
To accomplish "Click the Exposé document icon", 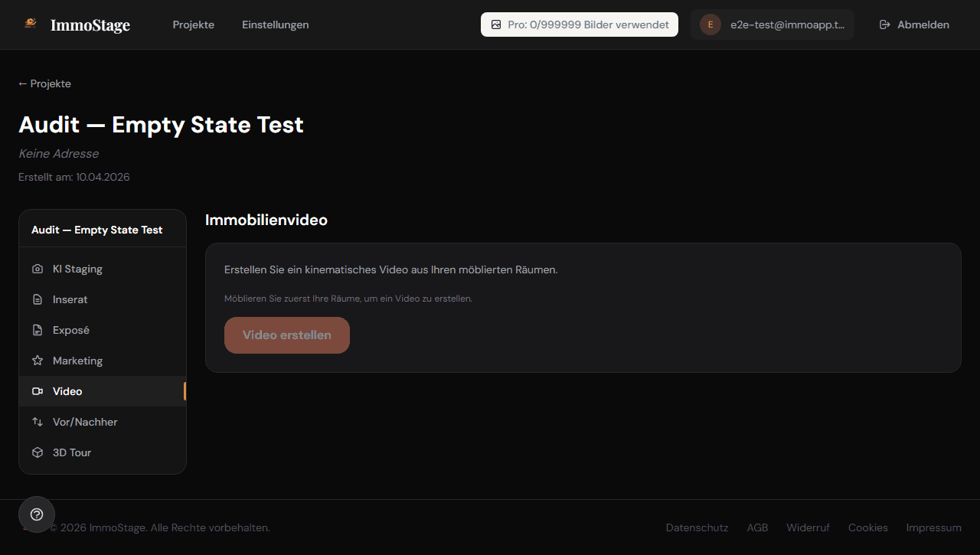I will (x=37, y=330).
